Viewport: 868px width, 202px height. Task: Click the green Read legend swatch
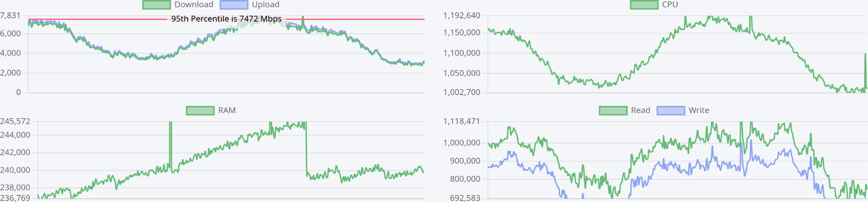[x=613, y=111]
